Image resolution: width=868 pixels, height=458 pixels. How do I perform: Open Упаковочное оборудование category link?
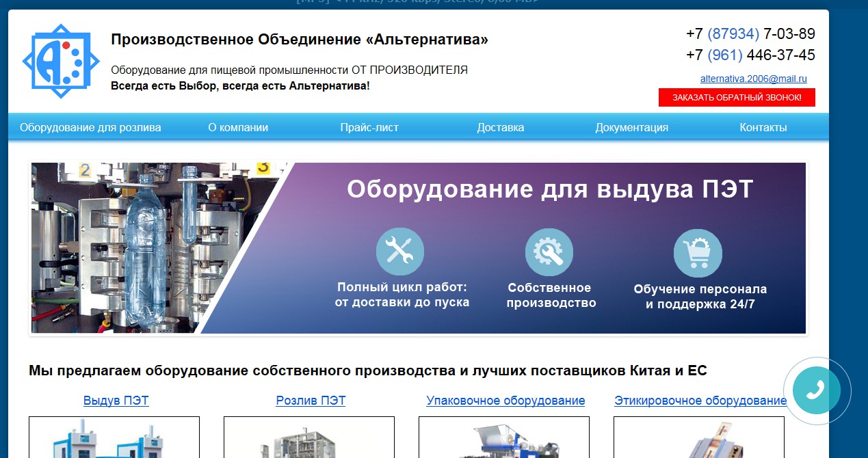(505, 401)
